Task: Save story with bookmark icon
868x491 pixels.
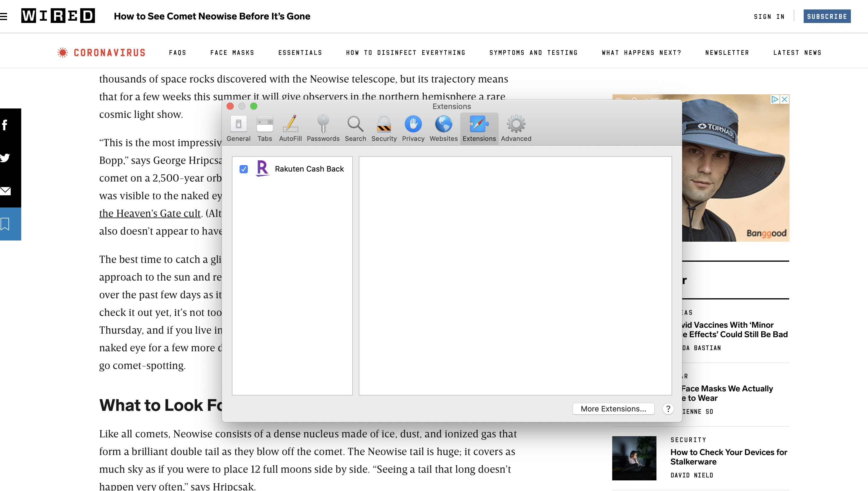Action: point(5,224)
